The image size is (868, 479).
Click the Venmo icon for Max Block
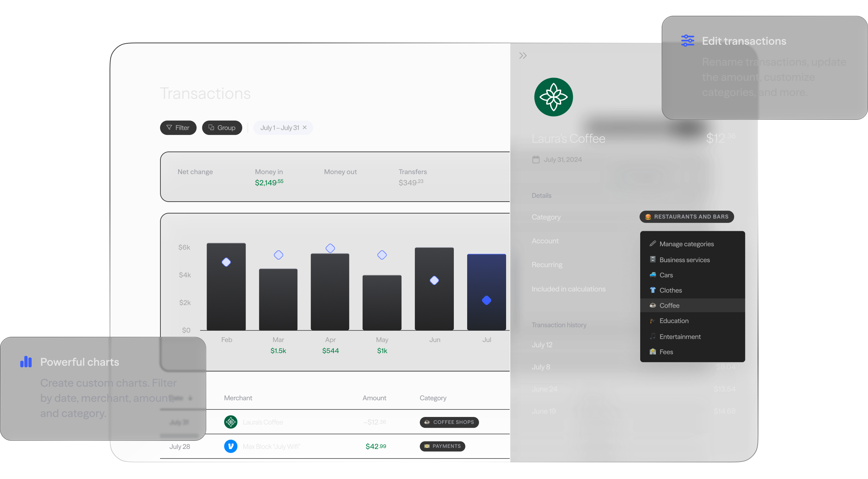tap(231, 446)
